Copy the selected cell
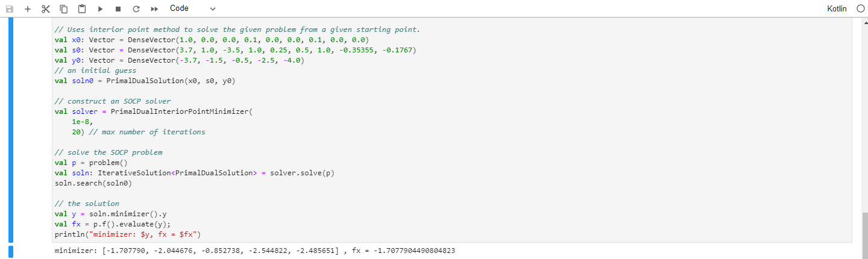 [64, 9]
